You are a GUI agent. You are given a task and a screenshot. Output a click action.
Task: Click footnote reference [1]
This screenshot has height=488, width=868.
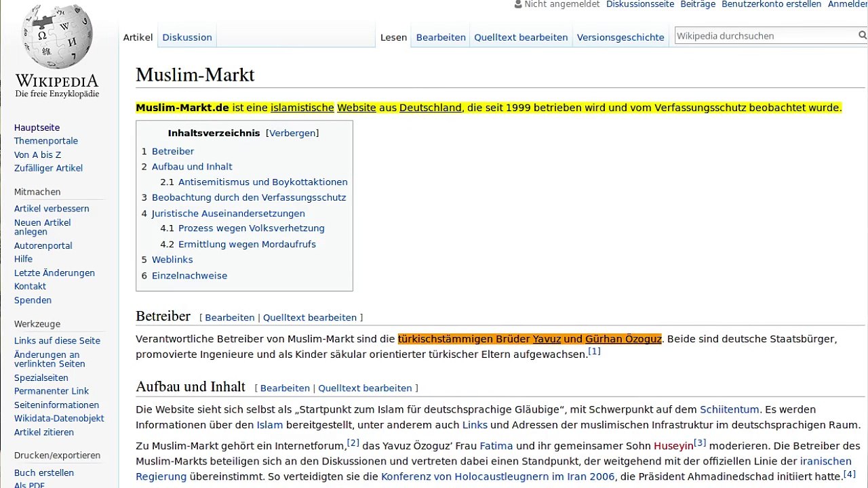coord(594,351)
